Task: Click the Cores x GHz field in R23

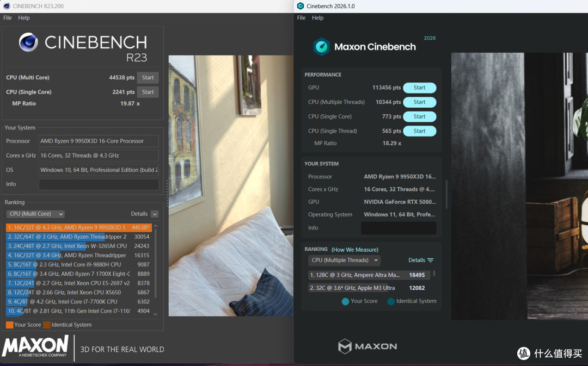Action: point(99,156)
